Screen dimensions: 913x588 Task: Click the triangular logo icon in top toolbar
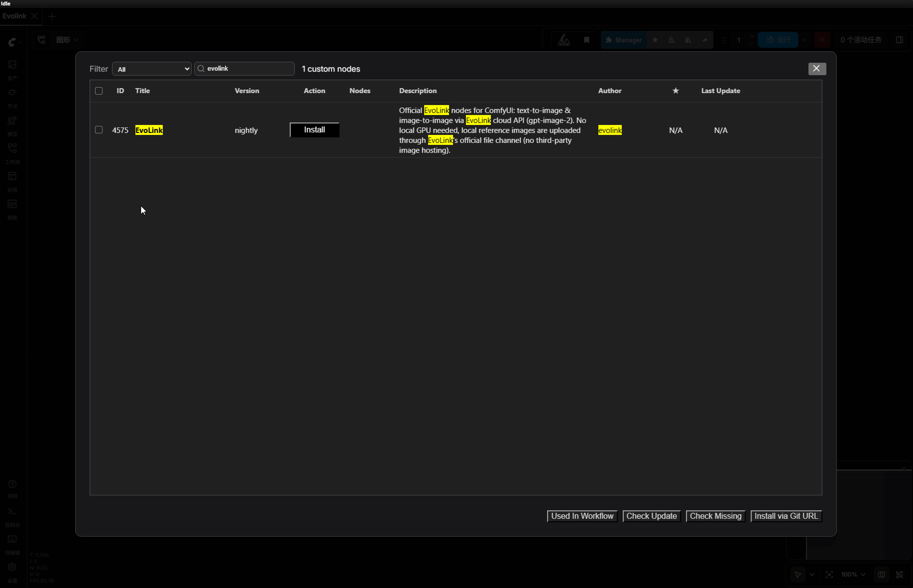point(564,40)
